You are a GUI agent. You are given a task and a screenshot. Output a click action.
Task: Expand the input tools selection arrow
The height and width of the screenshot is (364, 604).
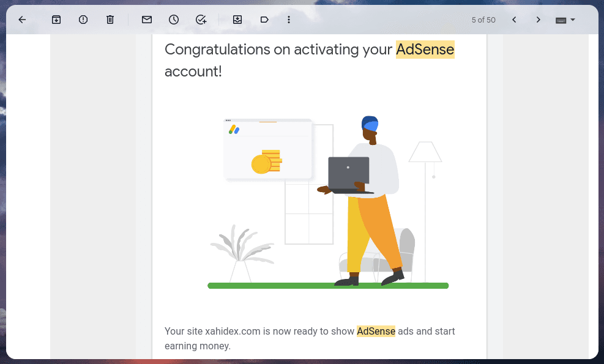[572, 20]
